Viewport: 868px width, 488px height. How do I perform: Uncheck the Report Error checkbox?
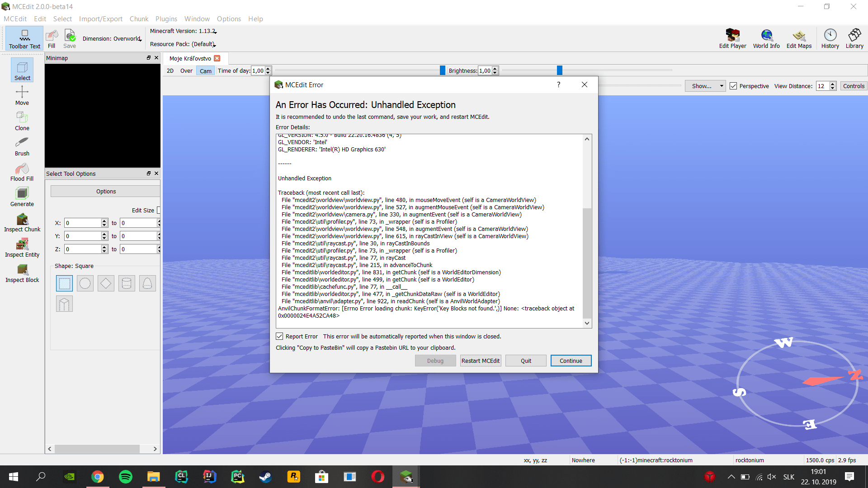(x=280, y=336)
